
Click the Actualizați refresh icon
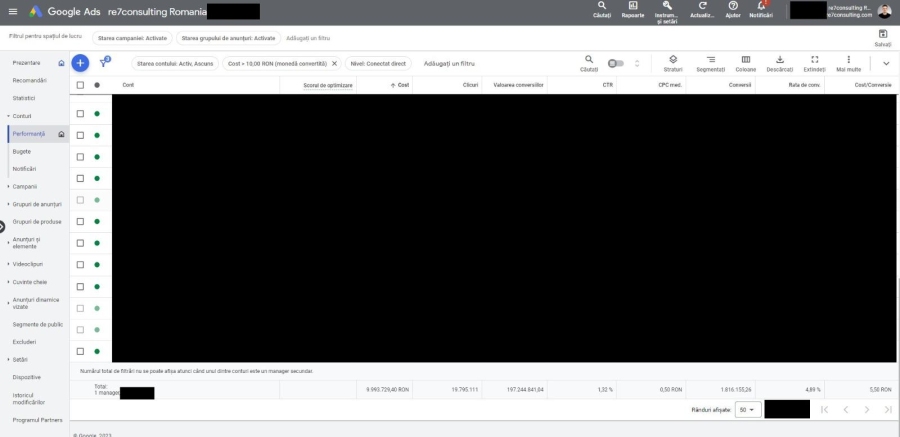702,5
